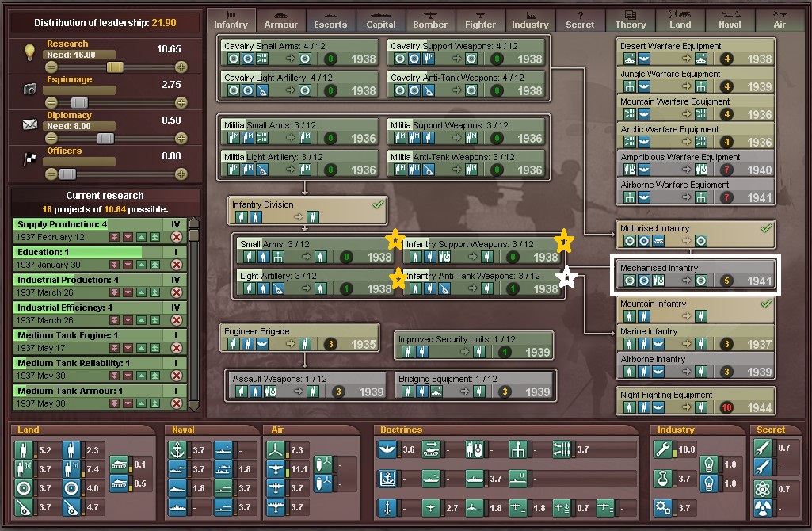Click Air icon showing 7.3

click(276, 449)
